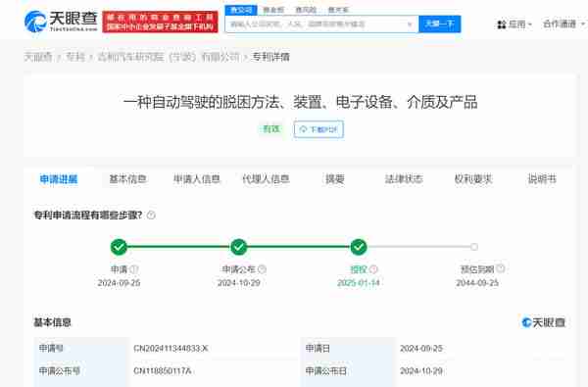The width and height of the screenshot is (588, 387).
Task: Click the 预估到期 empty step circle
Action: coord(474,247)
